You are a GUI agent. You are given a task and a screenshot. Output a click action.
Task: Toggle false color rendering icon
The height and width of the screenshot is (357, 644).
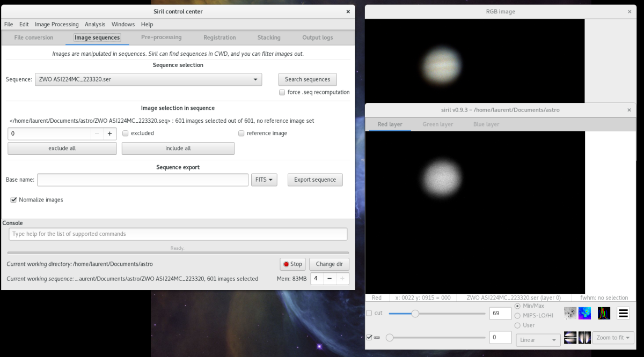pos(584,313)
